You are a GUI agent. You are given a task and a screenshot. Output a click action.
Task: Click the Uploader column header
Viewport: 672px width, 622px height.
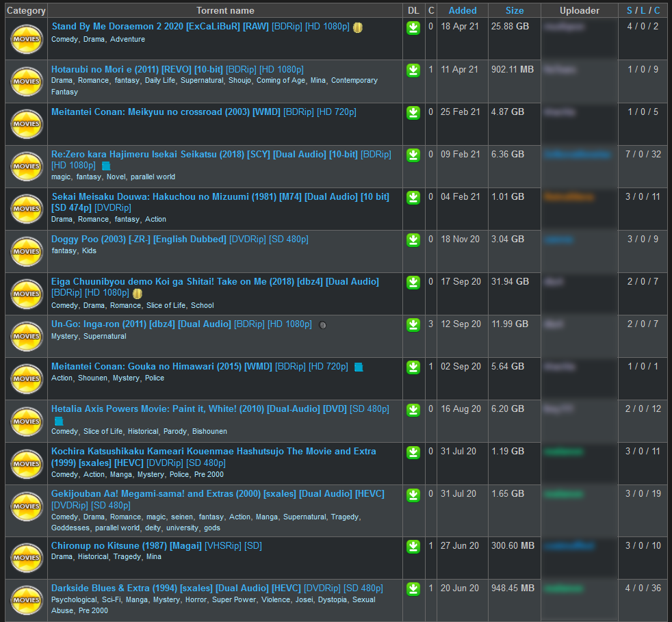pyautogui.click(x=580, y=10)
